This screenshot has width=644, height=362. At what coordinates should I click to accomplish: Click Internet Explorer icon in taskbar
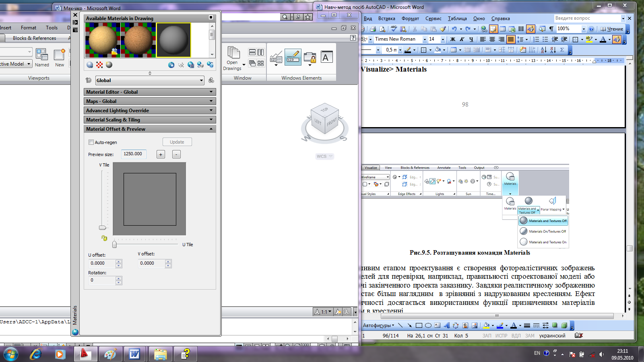35,354
